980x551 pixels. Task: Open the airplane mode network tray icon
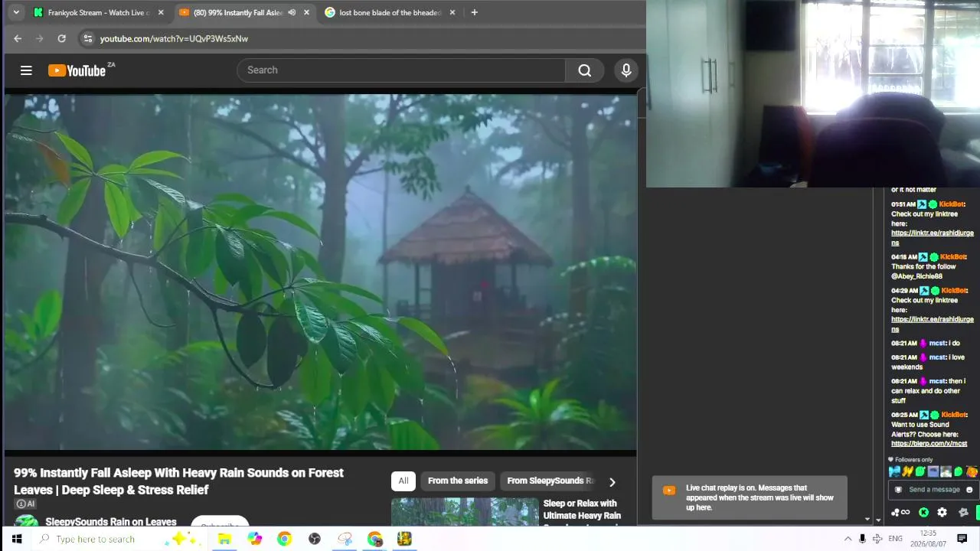(877, 539)
